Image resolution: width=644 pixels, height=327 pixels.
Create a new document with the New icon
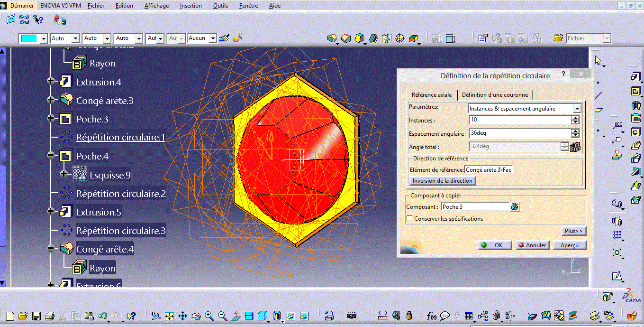[9, 316]
